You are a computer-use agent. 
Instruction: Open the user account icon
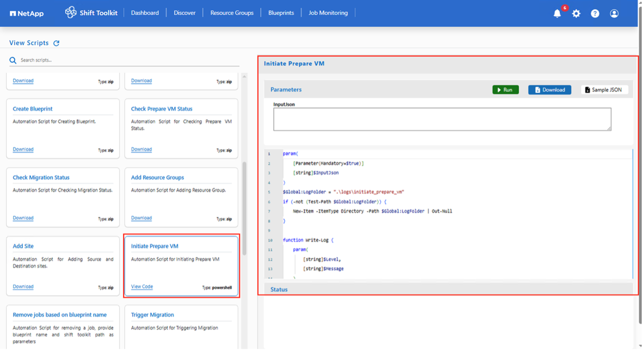point(613,13)
